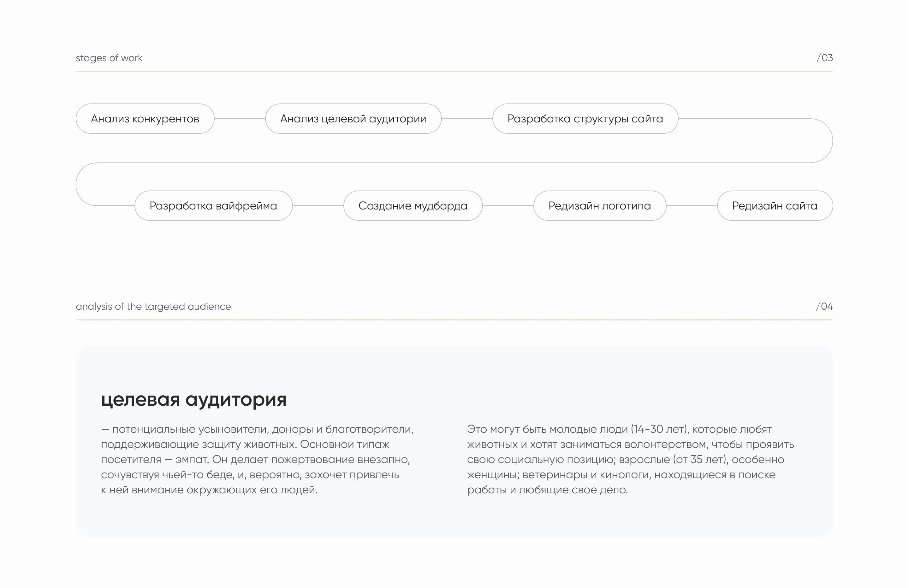Viewport: 909px width, 588px height.
Task: Click the 'Создание мудборда' pill
Action: pyautogui.click(x=413, y=206)
